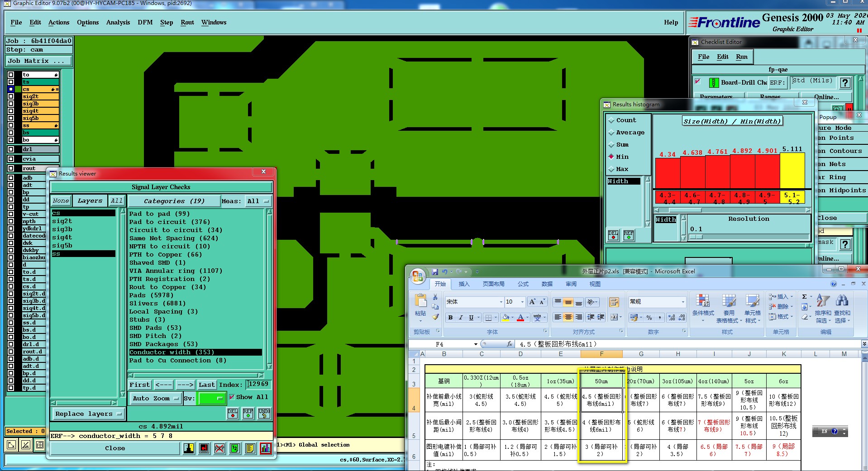Click the Last button in Results viewer
The image size is (868, 471).
click(207, 385)
